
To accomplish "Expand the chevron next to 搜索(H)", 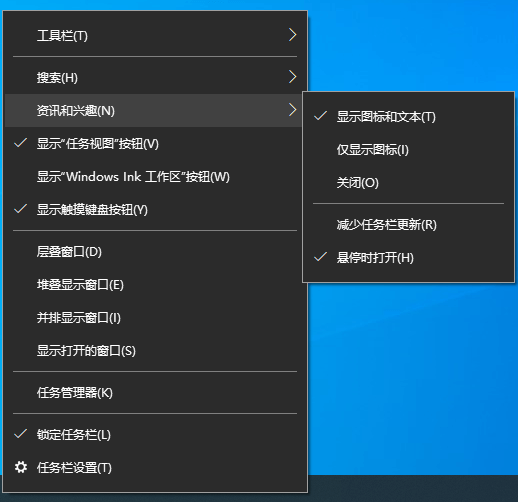I will 292,77.
